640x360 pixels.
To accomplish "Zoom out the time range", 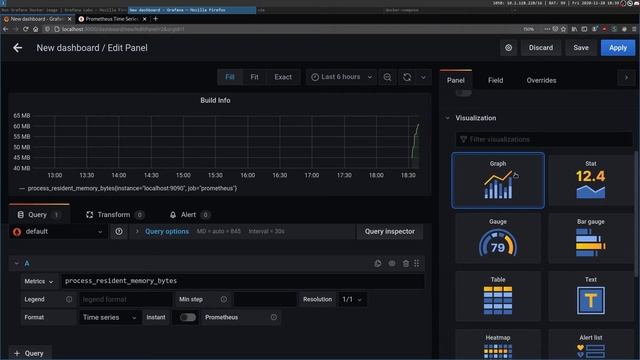I will pyautogui.click(x=387, y=77).
